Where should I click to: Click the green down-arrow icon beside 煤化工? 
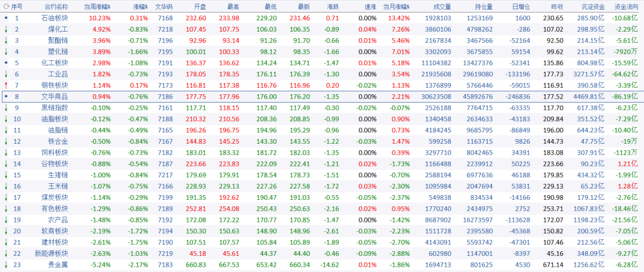6,29
